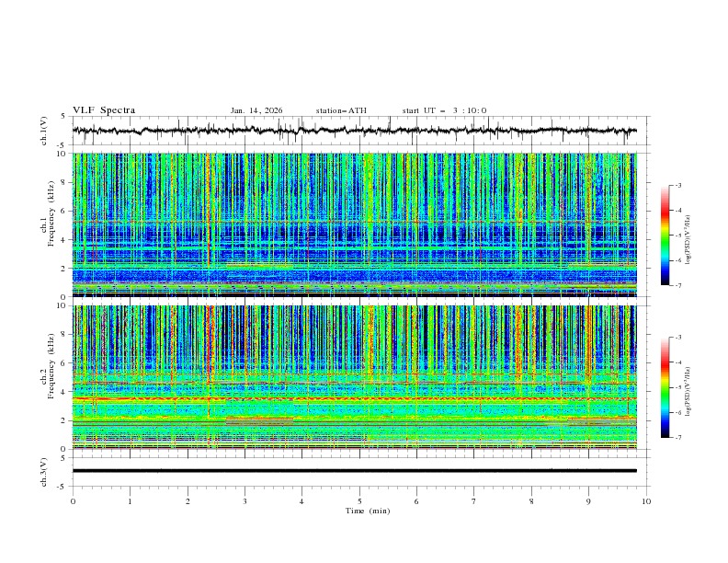Click the start UT time label
728x563 pixels.
(x=444, y=110)
